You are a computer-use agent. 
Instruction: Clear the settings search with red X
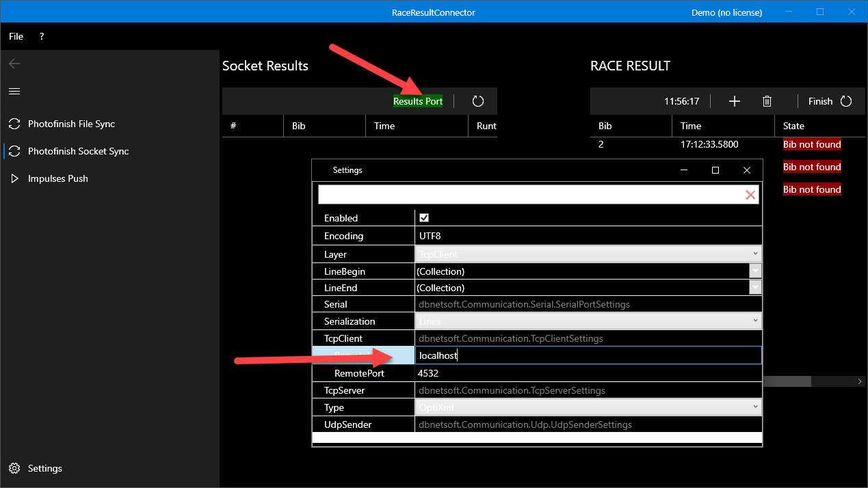tap(750, 195)
